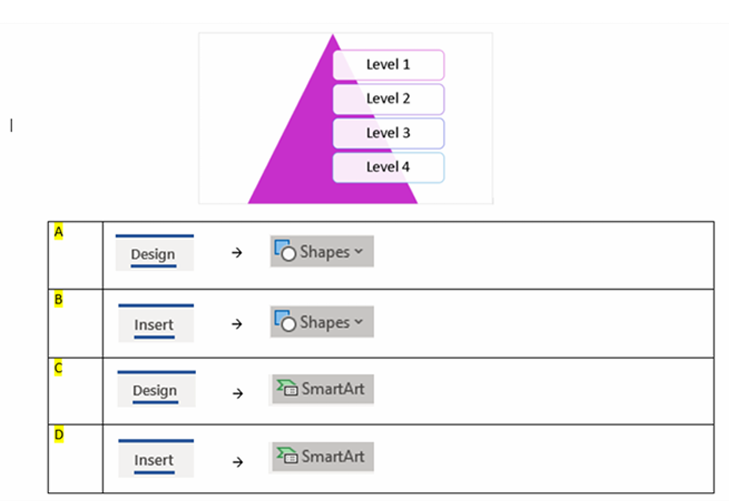This screenshot has height=502, width=729.
Task: Switch to the Insert tab in row D
Action: [x=154, y=460]
